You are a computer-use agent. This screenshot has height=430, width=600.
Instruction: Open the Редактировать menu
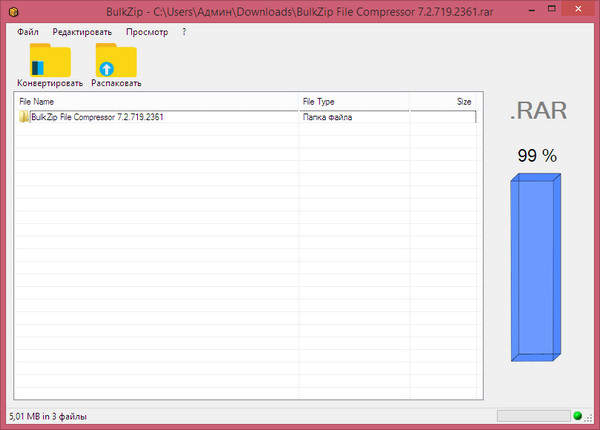click(82, 32)
